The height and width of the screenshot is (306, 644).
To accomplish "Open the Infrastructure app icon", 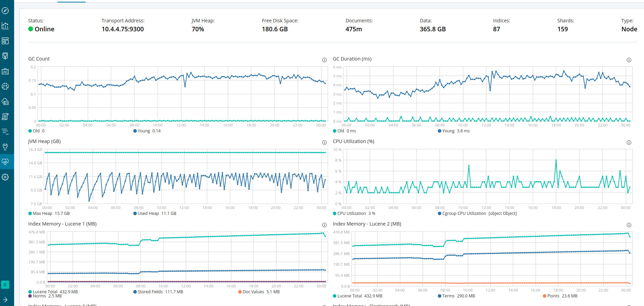I will click(5, 101).
